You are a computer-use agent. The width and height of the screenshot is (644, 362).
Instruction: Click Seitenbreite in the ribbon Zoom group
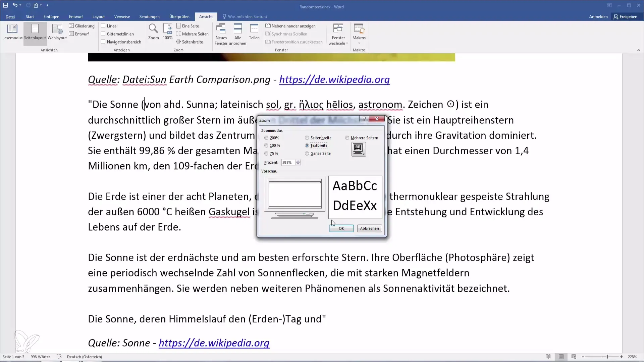(190, 42)
